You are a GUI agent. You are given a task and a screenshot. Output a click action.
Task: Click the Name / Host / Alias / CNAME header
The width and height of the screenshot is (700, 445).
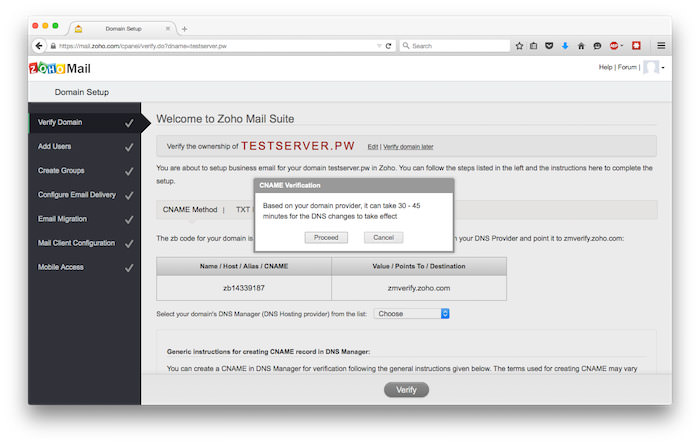coord(244,266)
